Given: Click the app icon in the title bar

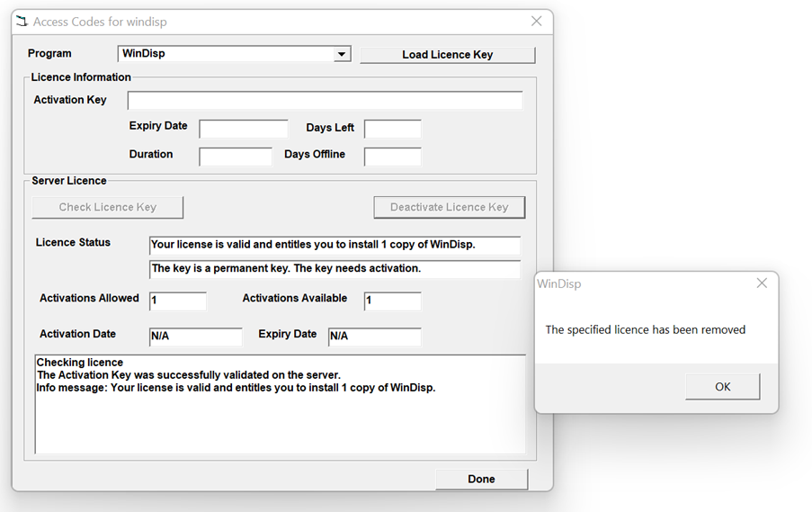Looking at the screenshot, I should point(22,22).
